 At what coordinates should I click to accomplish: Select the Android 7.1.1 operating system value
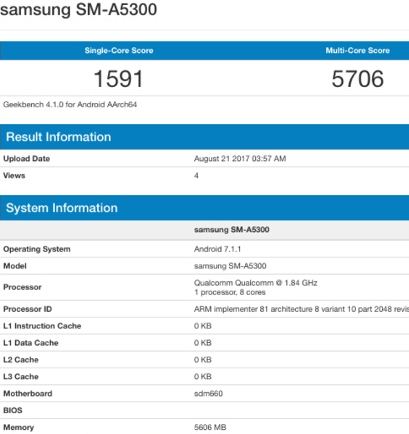point(217,249)
